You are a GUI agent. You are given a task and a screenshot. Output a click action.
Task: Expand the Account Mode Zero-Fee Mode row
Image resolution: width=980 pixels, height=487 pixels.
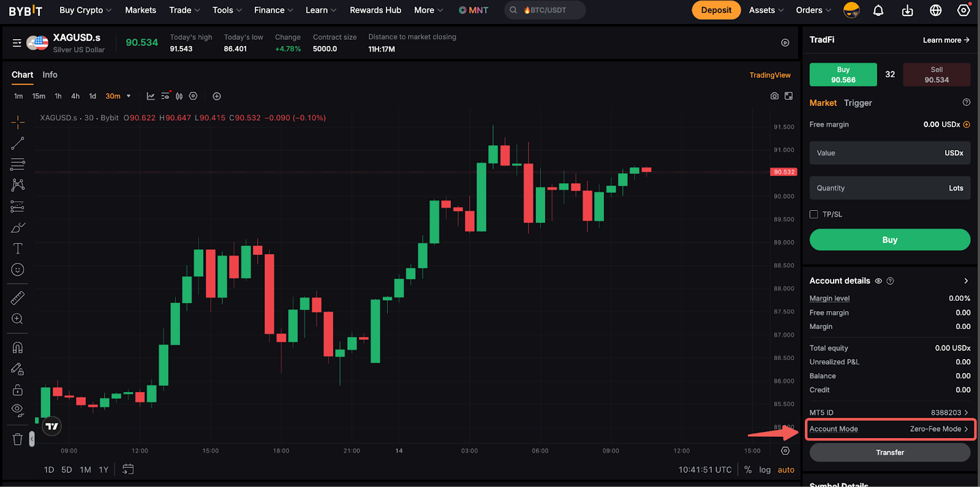pyautogui.click(x=889, y=429)
